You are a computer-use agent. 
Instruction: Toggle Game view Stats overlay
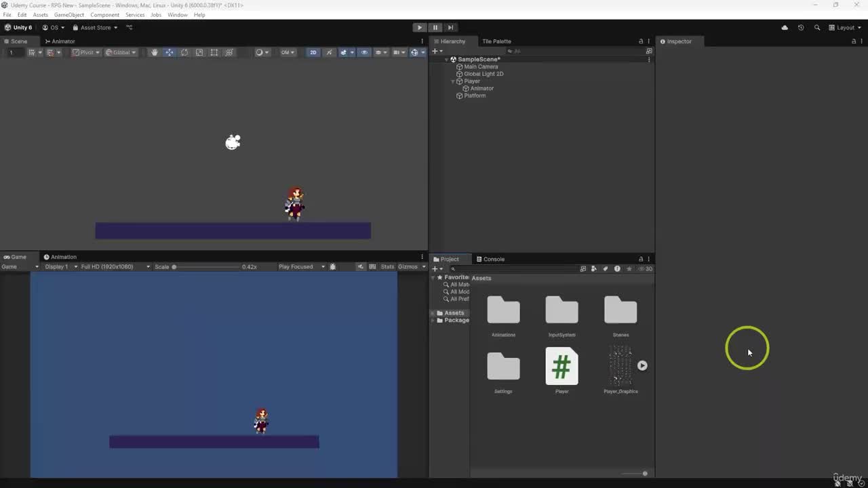[387, 267]
